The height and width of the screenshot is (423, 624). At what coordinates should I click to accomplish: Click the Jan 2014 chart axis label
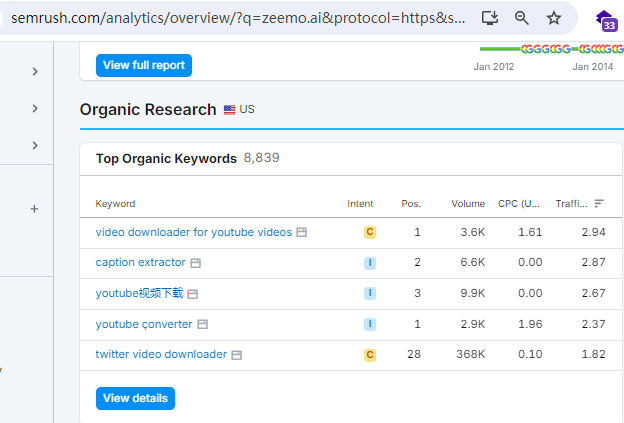[x=593, y=66]
